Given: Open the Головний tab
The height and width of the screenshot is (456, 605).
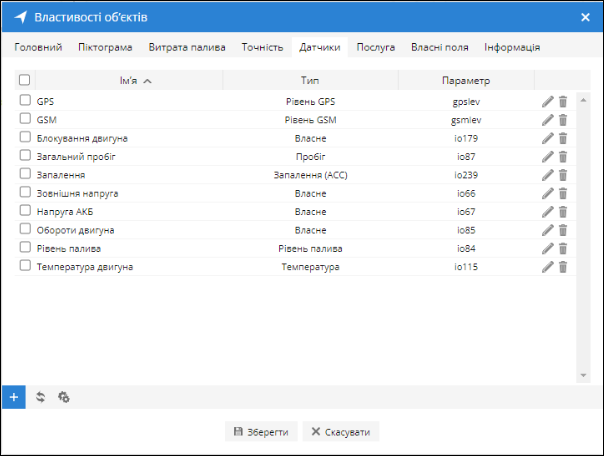Looking at the screenshot, I should point(38,47).
